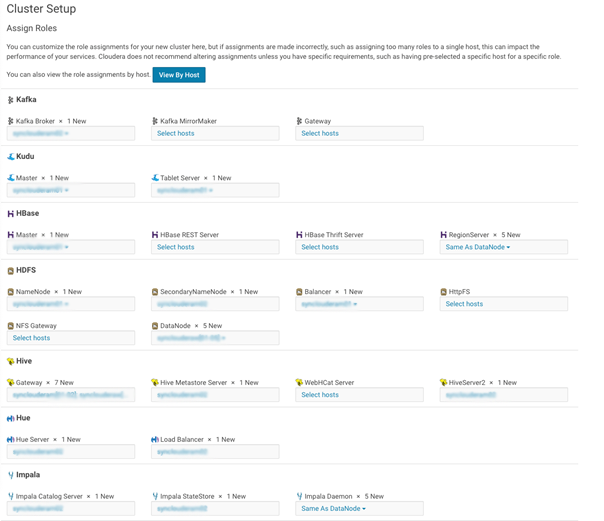Select hosts for NFS Gateway
Viewport: 604px width, 521px height.
click(71, 338)
